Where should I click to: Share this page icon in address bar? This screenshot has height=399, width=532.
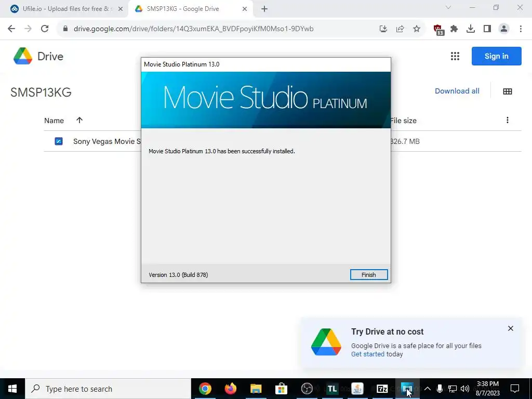(x=400, y=29)
